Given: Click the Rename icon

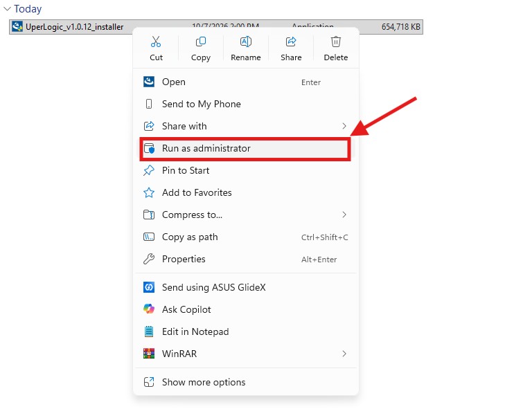Looking at the screenshot, I should coord(246,42).
